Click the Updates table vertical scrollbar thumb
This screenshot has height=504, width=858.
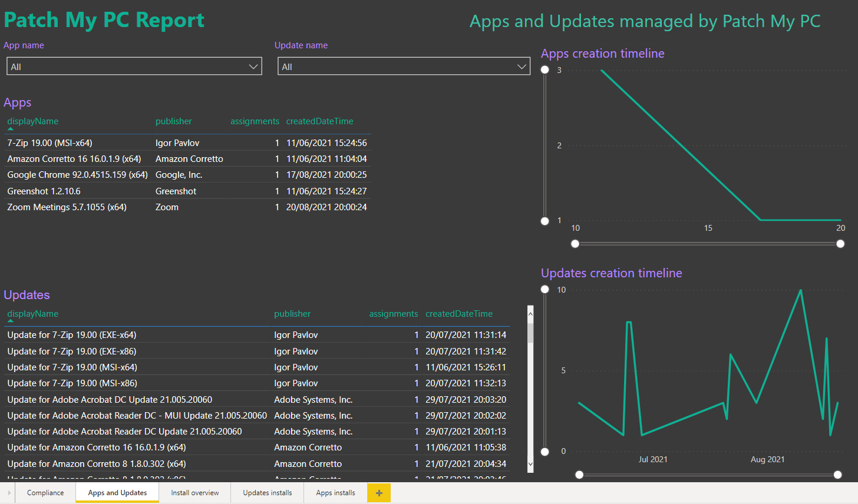[x=530, y=333]
